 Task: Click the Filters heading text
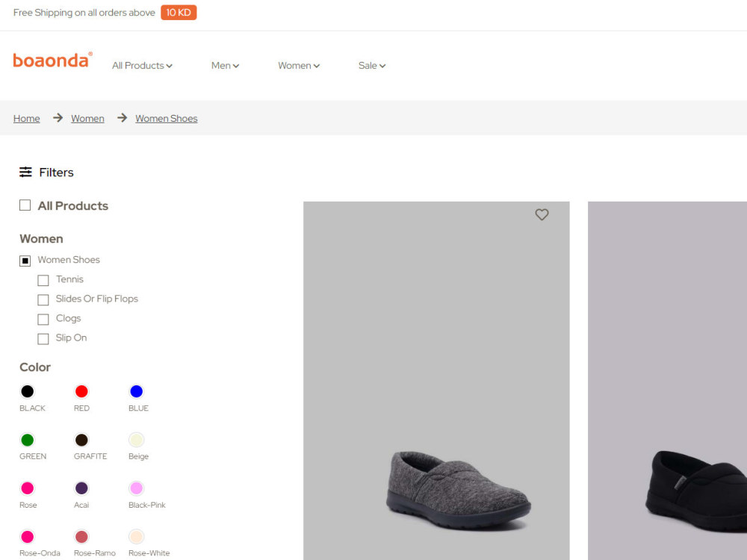click(x=56, y=172)
